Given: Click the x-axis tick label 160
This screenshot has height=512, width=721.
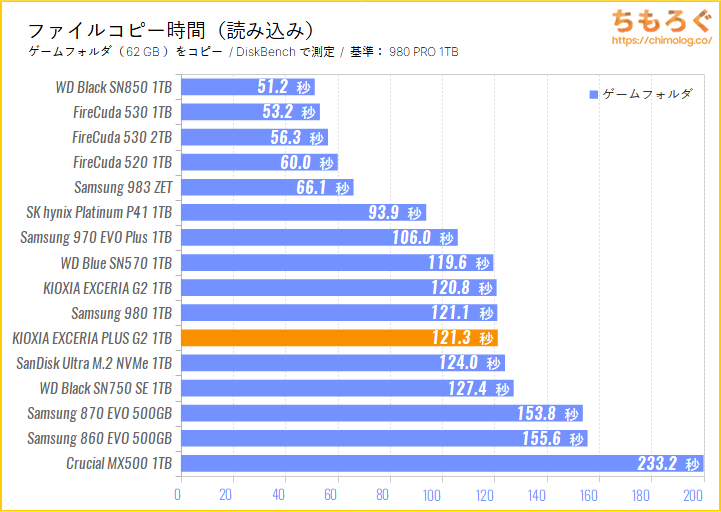Looking at the screenshot, I should tap(589, 495).
